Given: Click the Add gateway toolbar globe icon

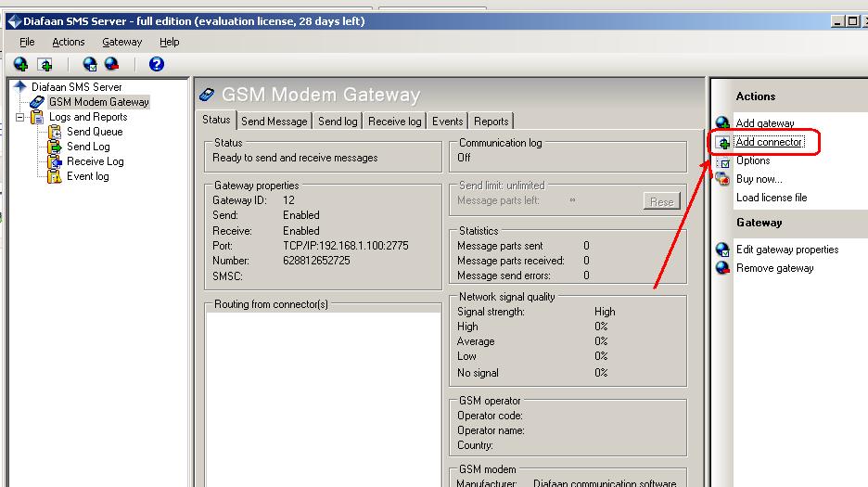Looking at the screenshot, I should pyautogui.click(x=21, y=64).
